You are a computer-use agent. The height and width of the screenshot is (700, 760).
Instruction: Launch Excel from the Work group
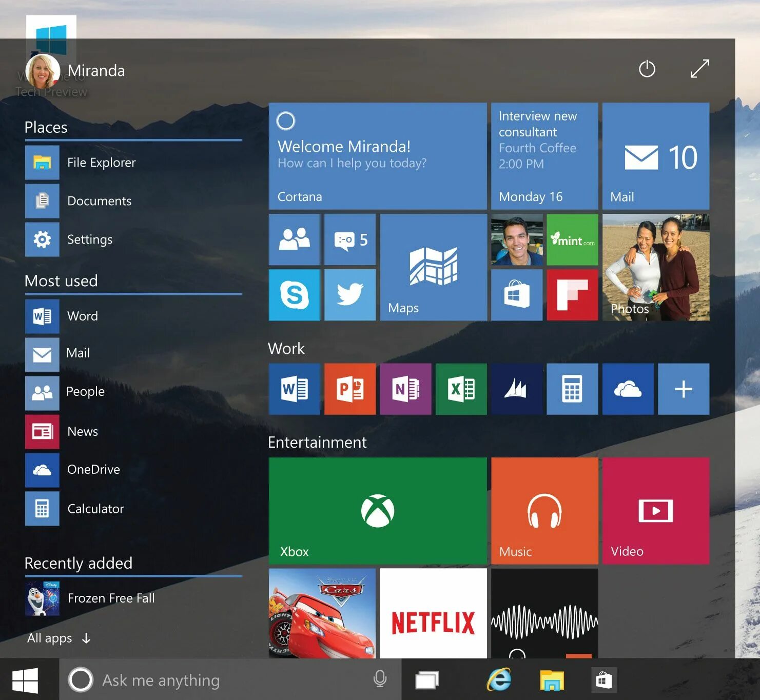tap(461, 389)
